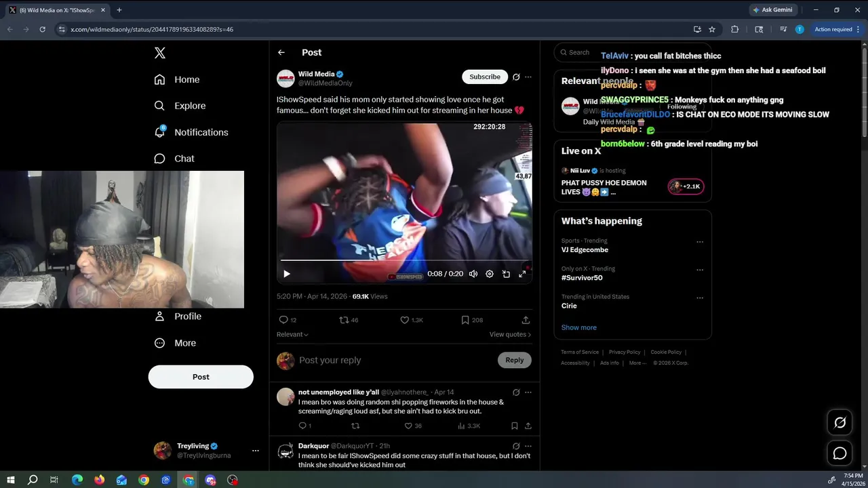Reload the browser page
This screenshot has width=868, height=488.
pyautogui.click(x=42, y=29)
